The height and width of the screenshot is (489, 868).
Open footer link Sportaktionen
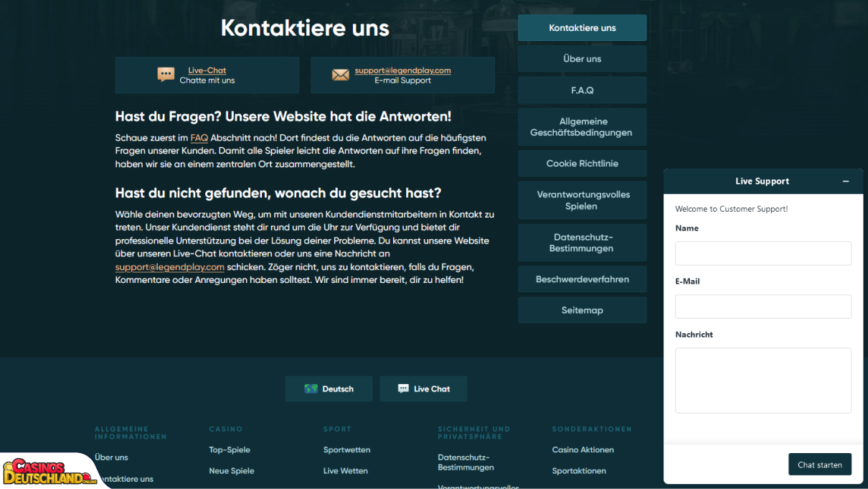click(579, 471)
